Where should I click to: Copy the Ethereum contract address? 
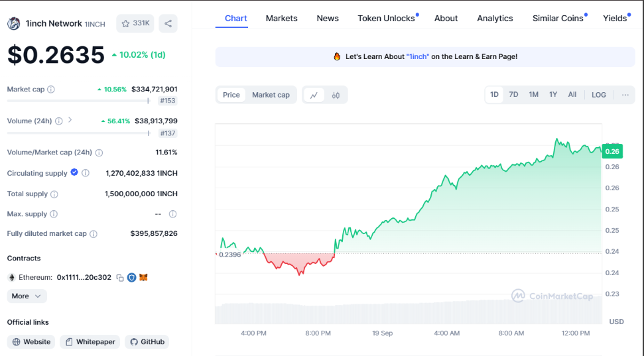pos(120,278)
